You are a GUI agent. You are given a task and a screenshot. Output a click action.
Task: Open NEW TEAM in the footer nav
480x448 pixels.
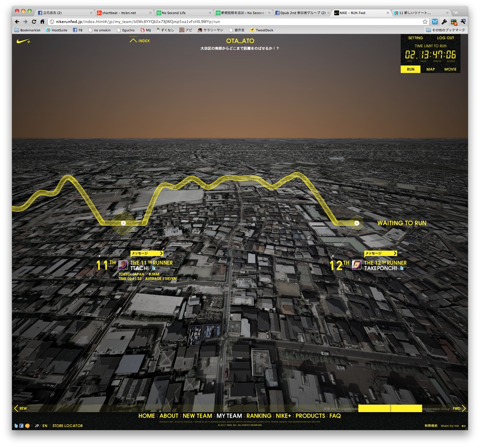point(198,416)
